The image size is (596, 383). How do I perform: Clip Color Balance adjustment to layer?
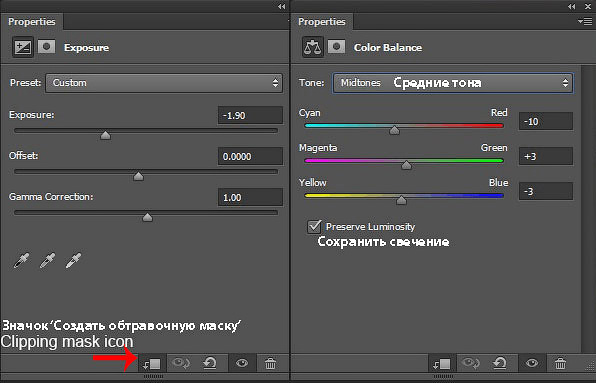(x=442, y=364)
